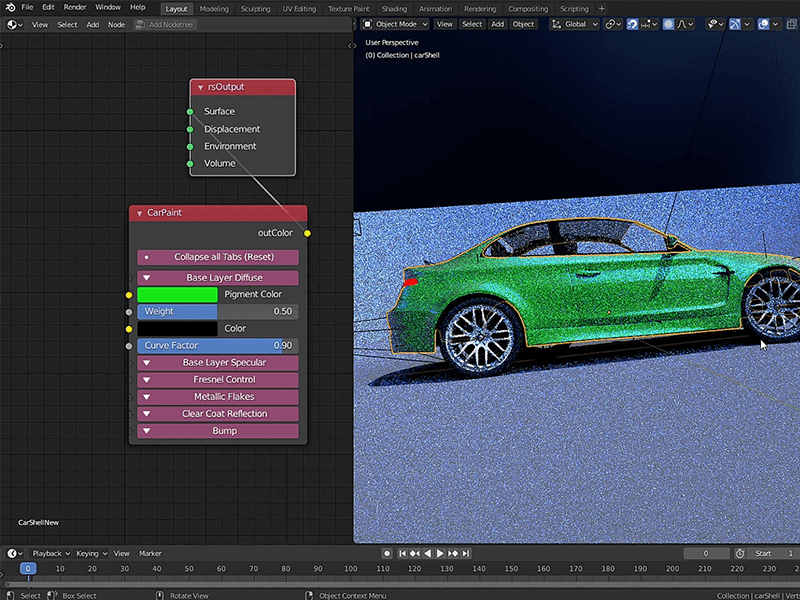Click the jump to last frame icon

(x=466, y=553)
